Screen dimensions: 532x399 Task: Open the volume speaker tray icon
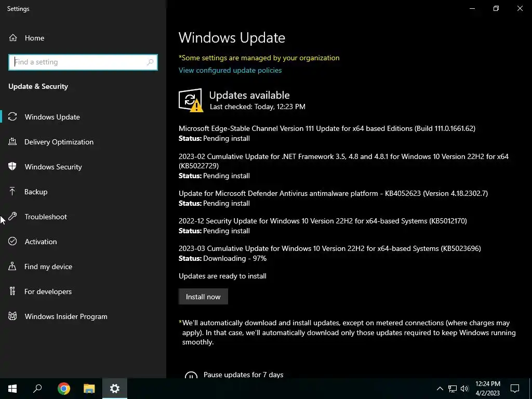(x=464, y=389)
